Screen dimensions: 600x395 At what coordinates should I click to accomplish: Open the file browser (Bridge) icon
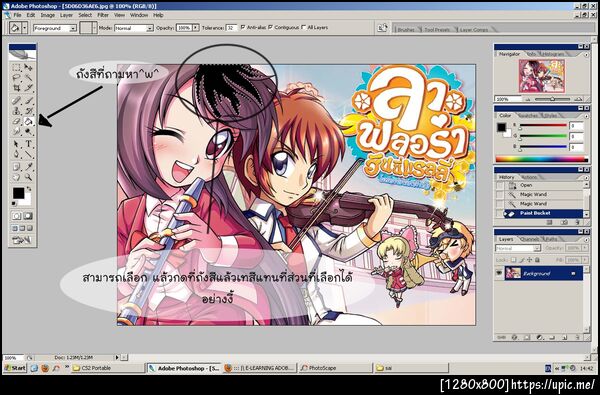pos(382,28)
